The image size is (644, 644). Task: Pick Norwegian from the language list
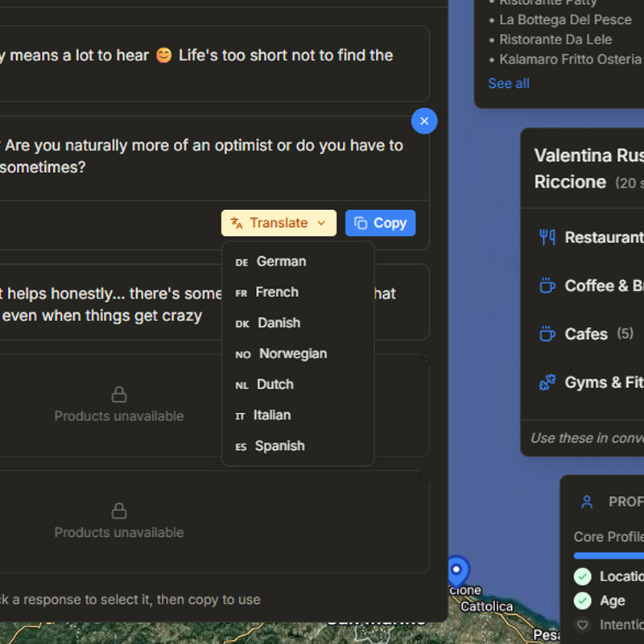pyautogui.click(x=292, y=353)
